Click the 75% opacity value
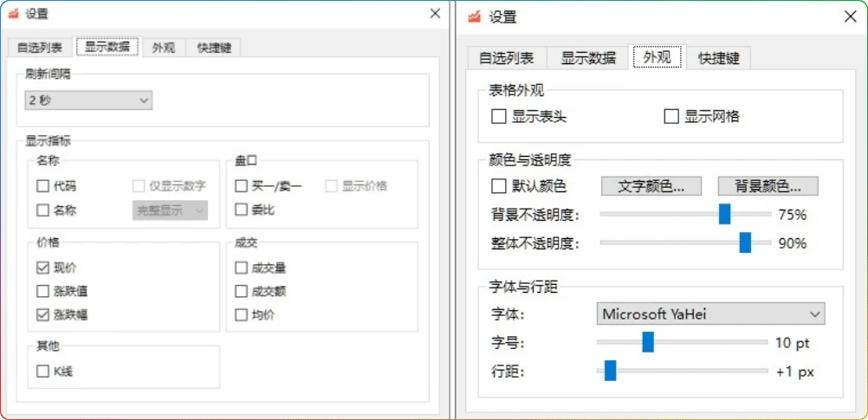 tap(792, 215)
